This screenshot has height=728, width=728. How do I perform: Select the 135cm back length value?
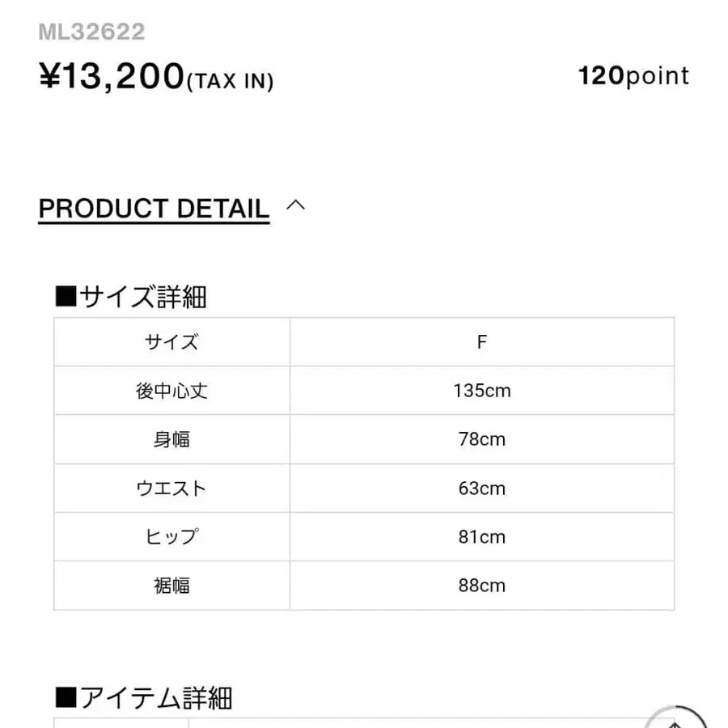tap(482, 390)
